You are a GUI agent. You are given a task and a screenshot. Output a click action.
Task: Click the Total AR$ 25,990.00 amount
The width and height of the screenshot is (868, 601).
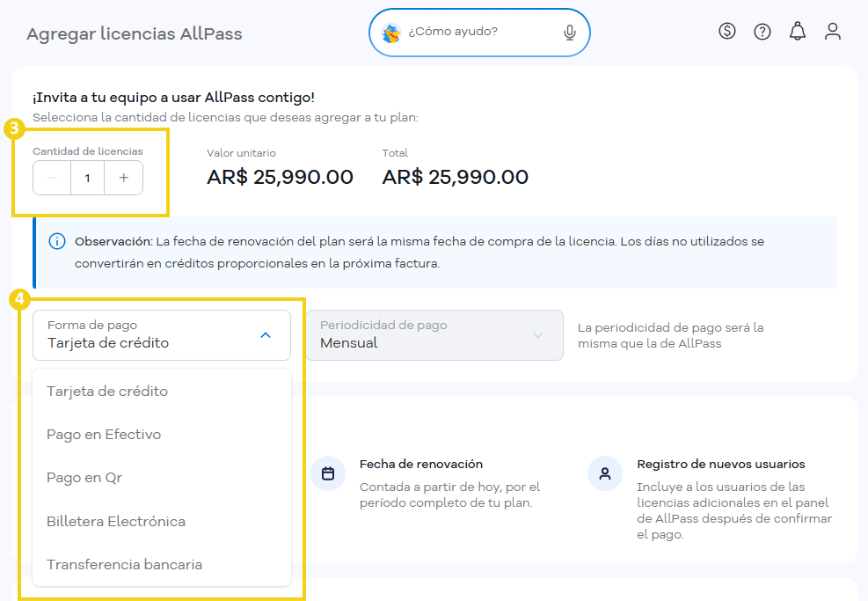coord(455,177)
